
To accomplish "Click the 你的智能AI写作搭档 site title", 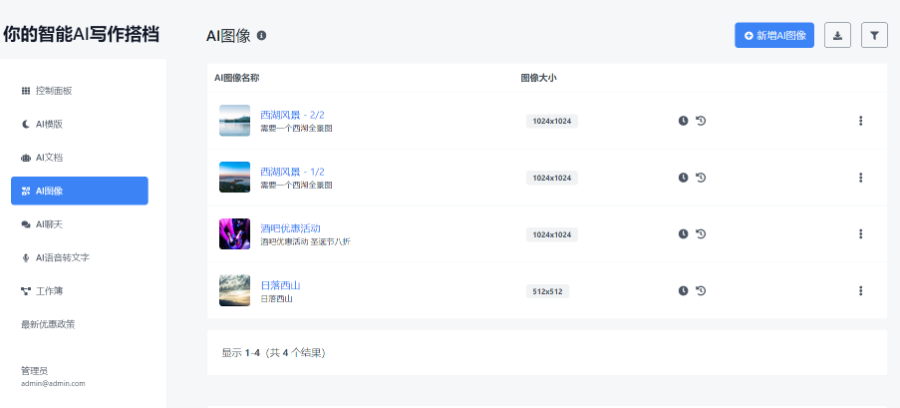I will [81, 34].
